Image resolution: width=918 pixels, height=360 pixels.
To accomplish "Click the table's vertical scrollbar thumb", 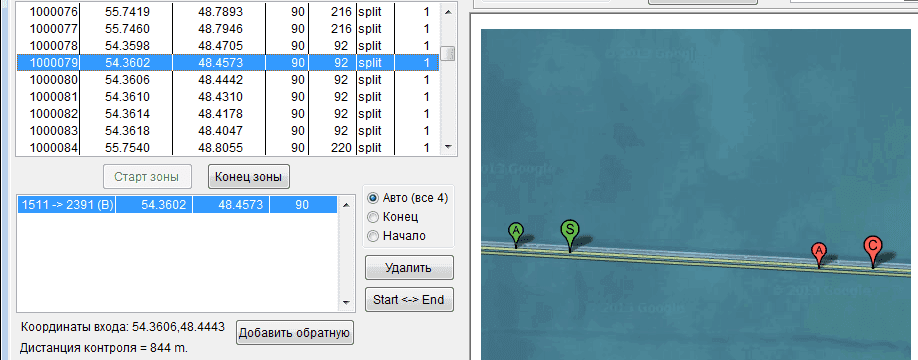I will point(448,53).
